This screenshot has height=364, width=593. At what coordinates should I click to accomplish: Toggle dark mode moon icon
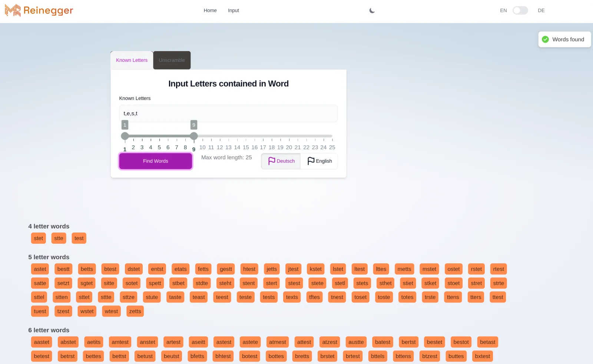[x=372, y=10]
